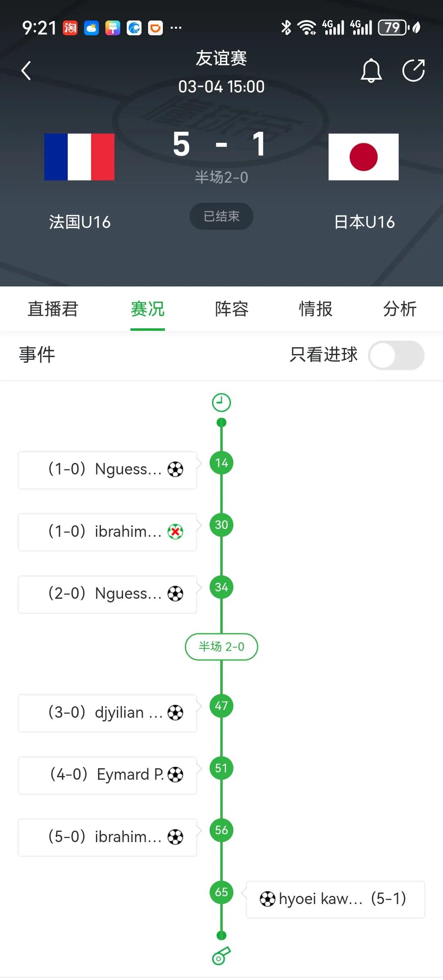Screen dimensions: 443x980
Task: Switch to 阵容 lineup tab
Action: (x=232, y=309)
